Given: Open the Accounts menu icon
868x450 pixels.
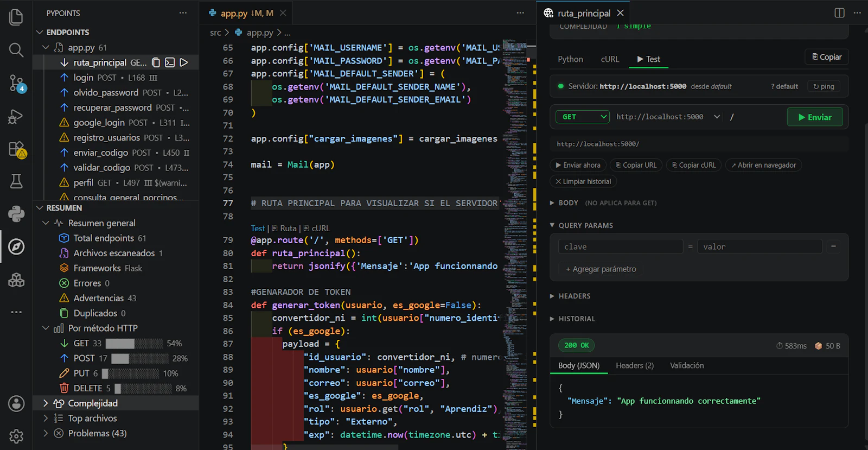Looking at the screenshot, I should tap(16, 403).
